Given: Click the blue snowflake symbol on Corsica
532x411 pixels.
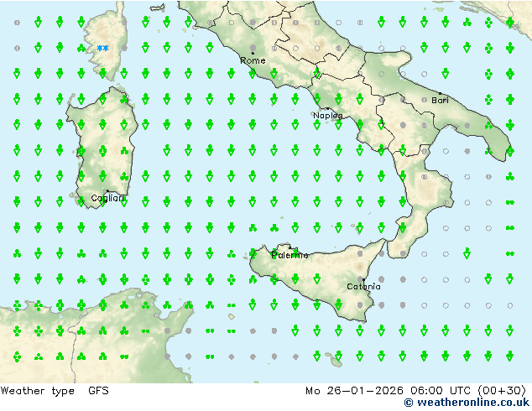Looking at the screenshot, I should pyautogui.click(x=103, y=48).
